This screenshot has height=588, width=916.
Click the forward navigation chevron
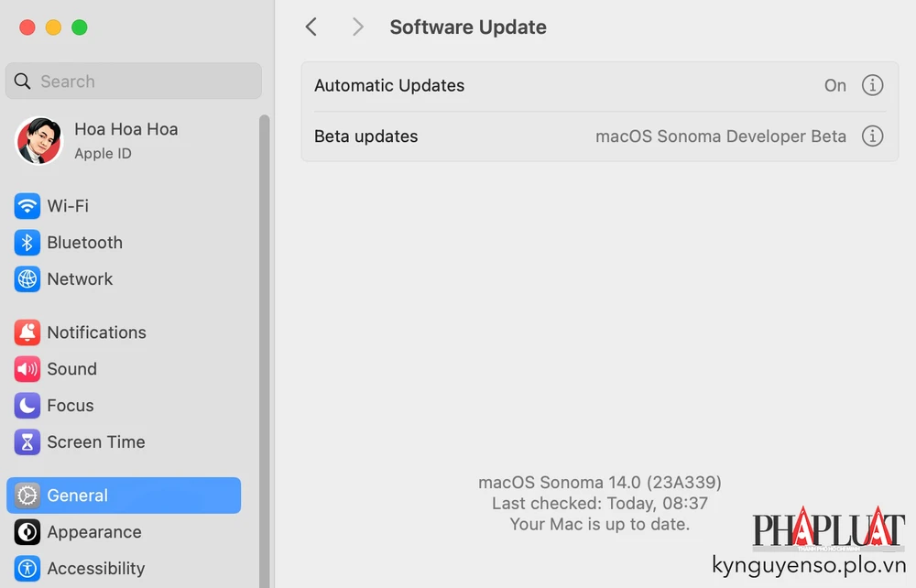click(357, 27)
